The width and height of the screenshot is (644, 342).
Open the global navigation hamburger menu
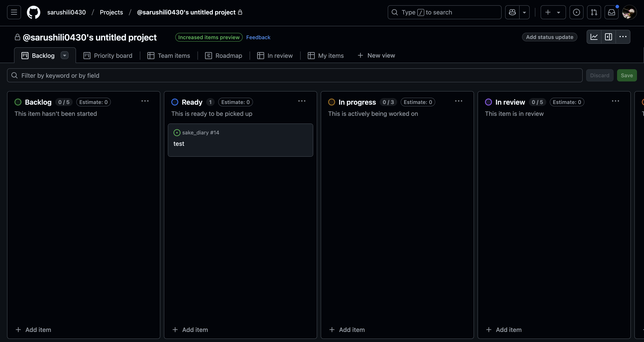[14, 12]
